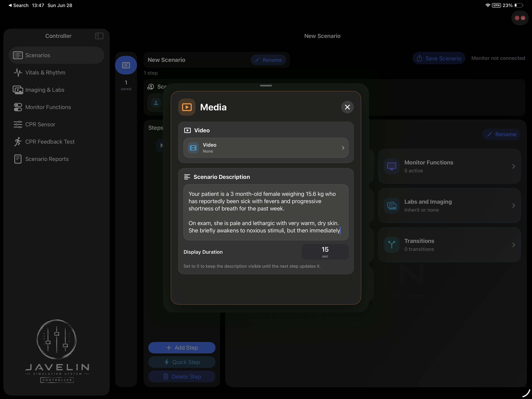Expand the Transitions chevron
Screen dimensions: 532x399
coord(514,245)
